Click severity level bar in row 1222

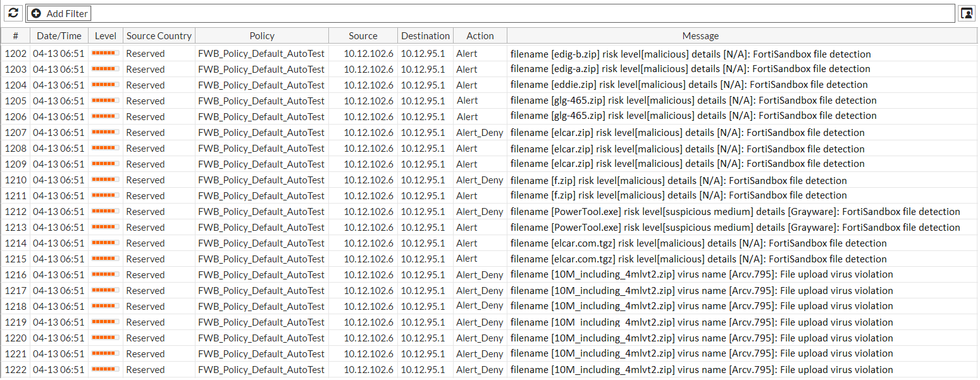pyautogui.click(x=105, y=370)
